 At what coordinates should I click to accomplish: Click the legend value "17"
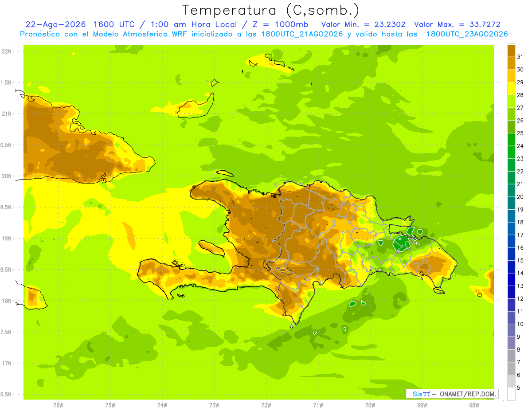[x=520, y=235]
